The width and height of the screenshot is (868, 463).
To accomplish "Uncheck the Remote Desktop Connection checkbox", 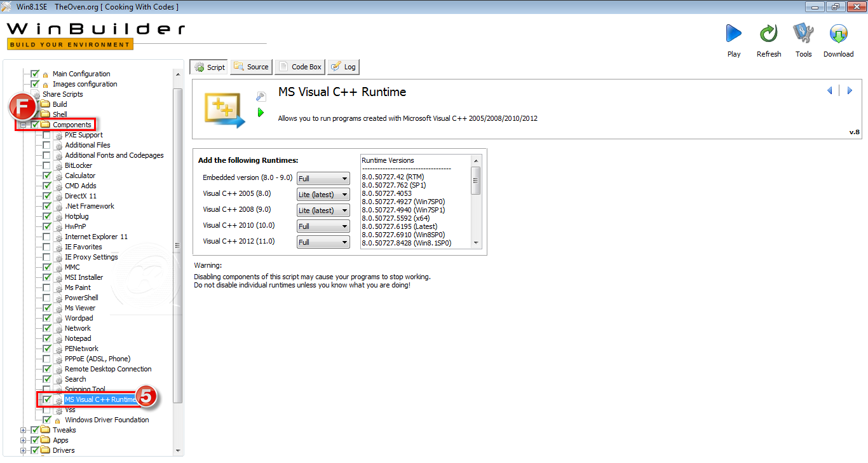I will 47,369.
